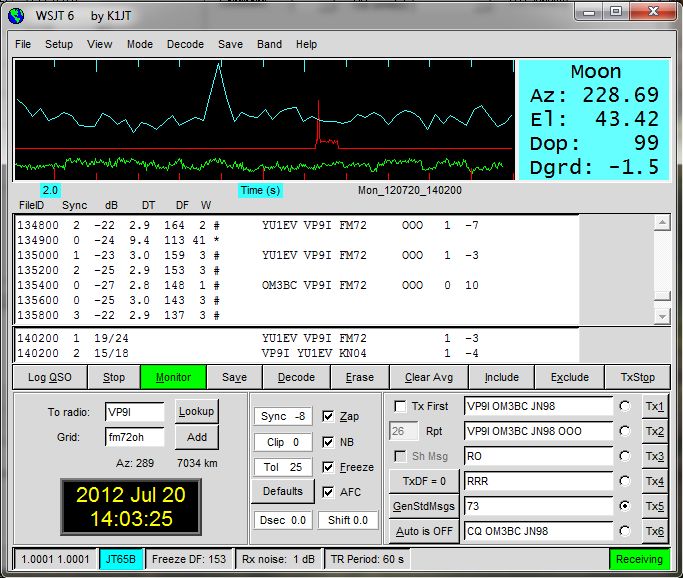683x578 pixels.
Task: Open the View menu
Action: coord(99,44)
